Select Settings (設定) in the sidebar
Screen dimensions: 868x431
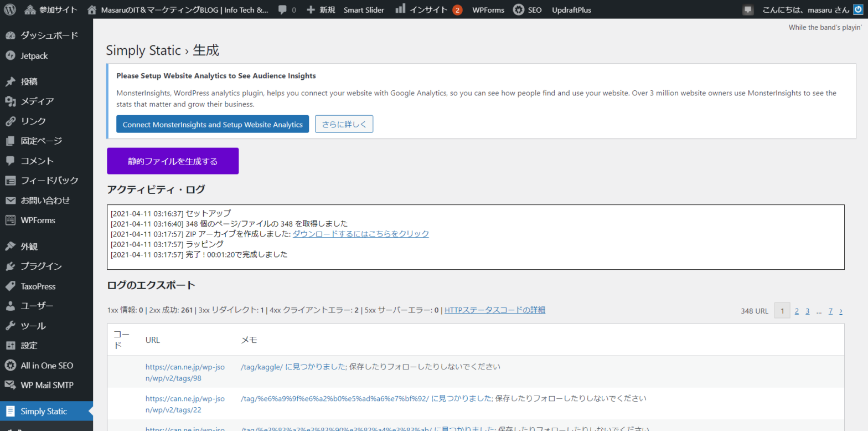click(29, 346)
